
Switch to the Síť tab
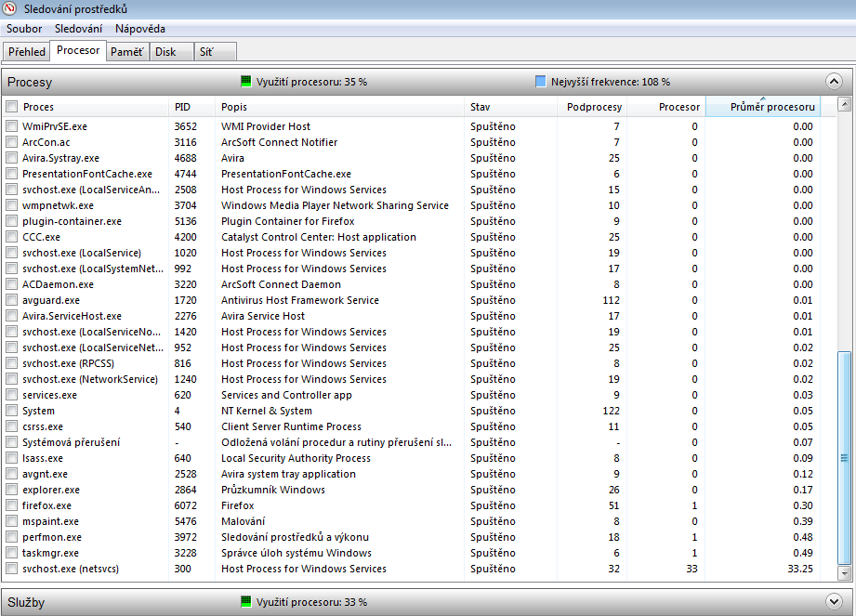tap(205, 52)
